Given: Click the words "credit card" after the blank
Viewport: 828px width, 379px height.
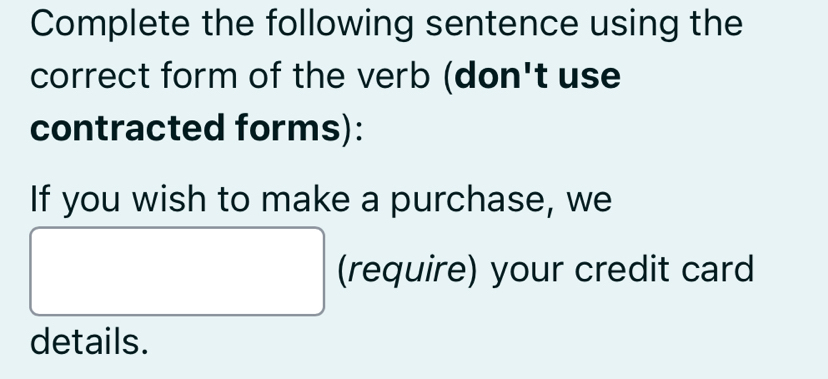Looking at the screenshot, I should [x=664, y=270].
